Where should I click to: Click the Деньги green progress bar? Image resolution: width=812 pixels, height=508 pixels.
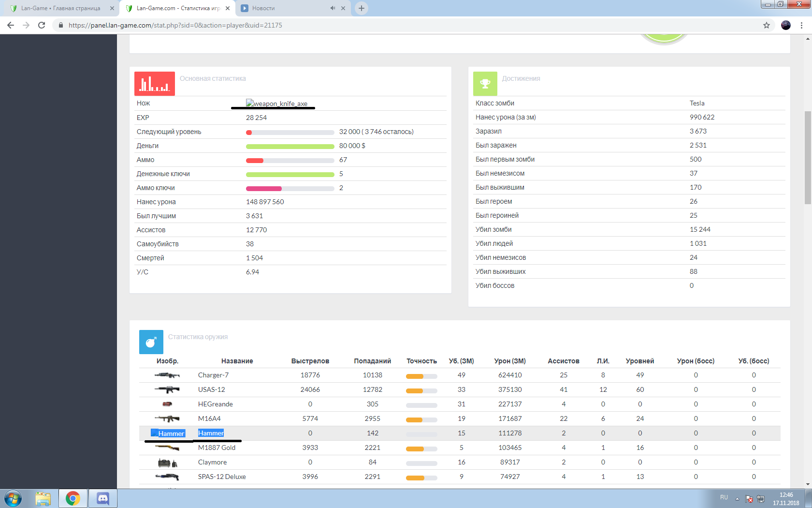click(290, 146)
